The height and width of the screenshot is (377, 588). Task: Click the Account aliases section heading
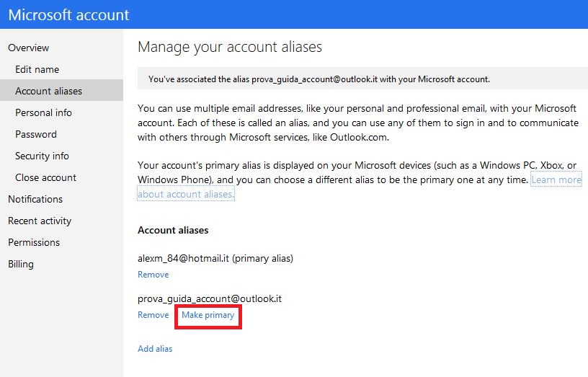click(x=173, y=231)
